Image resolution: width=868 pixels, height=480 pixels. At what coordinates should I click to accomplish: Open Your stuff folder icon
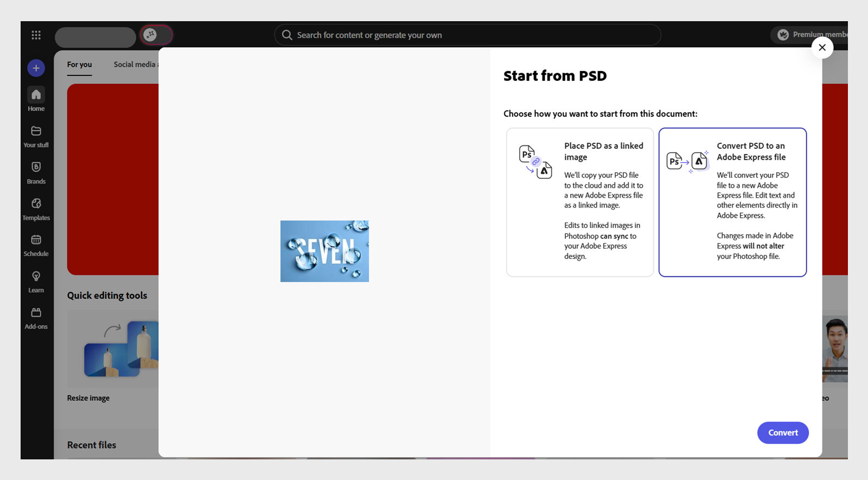(36, 131)
